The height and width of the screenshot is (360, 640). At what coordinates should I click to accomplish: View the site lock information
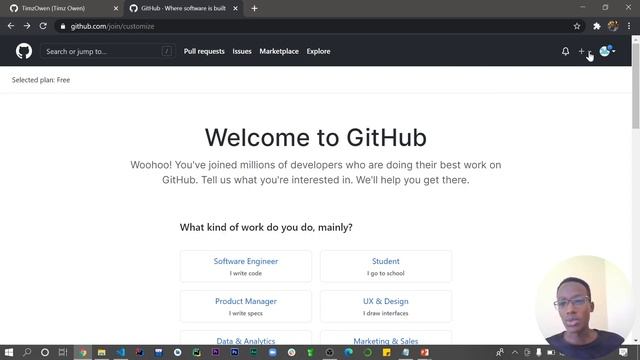[62, 26]
